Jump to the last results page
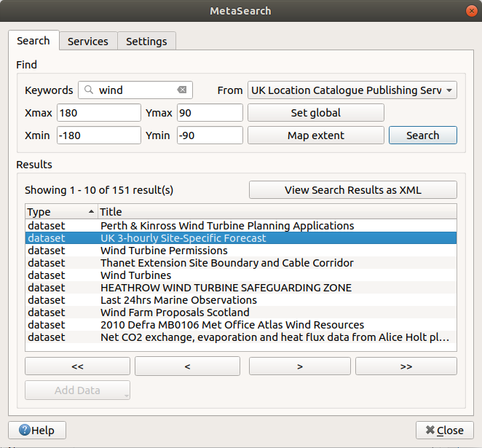 coord(406,366)
